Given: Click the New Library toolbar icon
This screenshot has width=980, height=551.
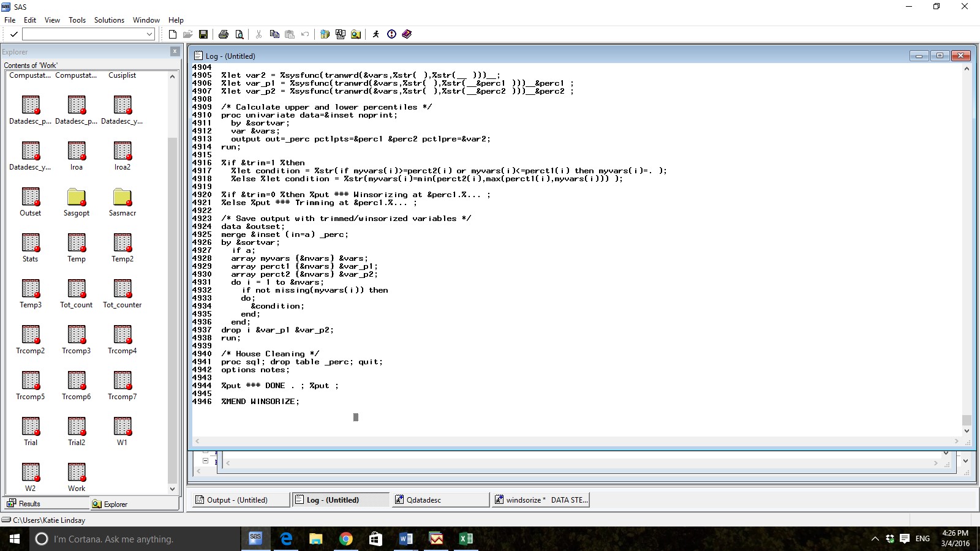Looking at the screenshot, I should tap(325, 34).
